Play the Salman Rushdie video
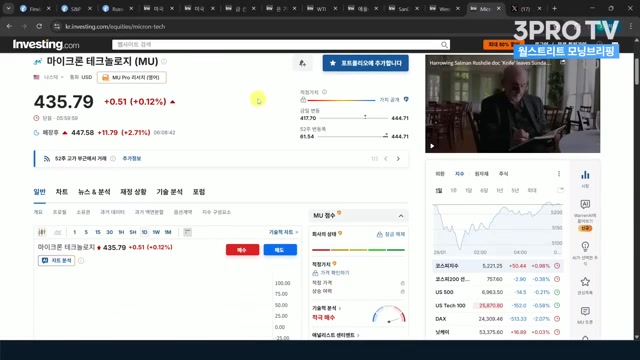This screenshot has width=640, height=360. pos(432,146)
